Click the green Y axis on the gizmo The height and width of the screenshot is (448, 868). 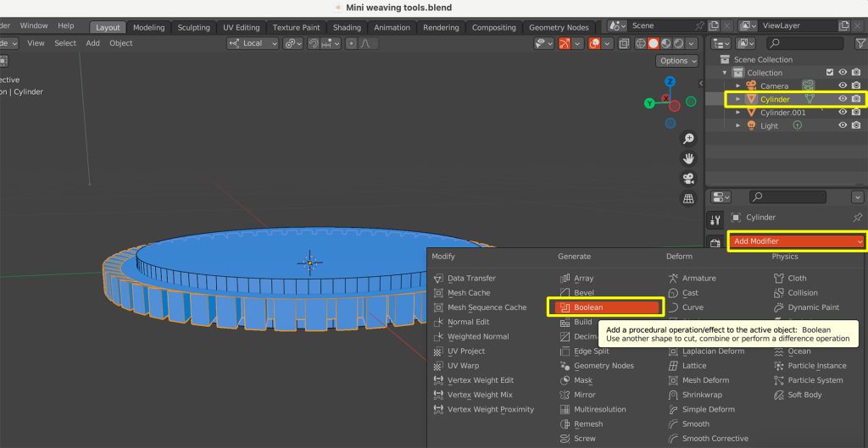pos(650,102)
